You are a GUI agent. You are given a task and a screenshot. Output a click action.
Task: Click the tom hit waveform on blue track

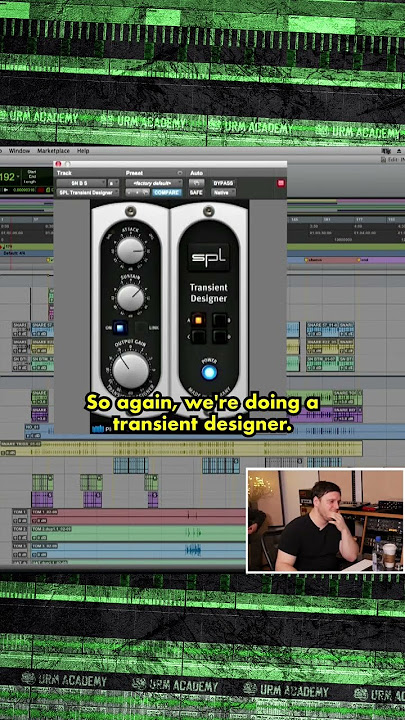(193, 550)
